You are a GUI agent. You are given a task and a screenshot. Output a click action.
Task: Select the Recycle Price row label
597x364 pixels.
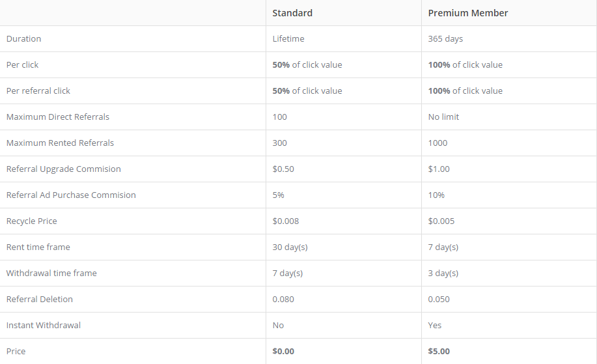click(x=32, y=221)
